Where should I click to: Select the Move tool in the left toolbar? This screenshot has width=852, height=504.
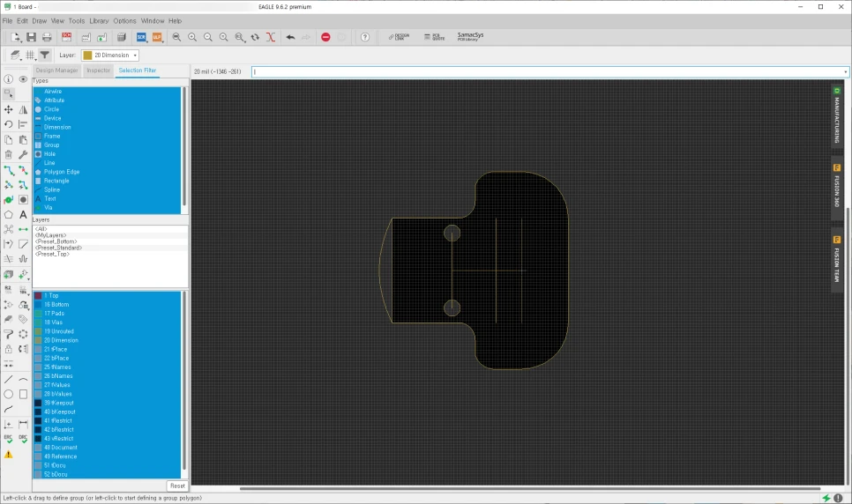click(9, 110)
